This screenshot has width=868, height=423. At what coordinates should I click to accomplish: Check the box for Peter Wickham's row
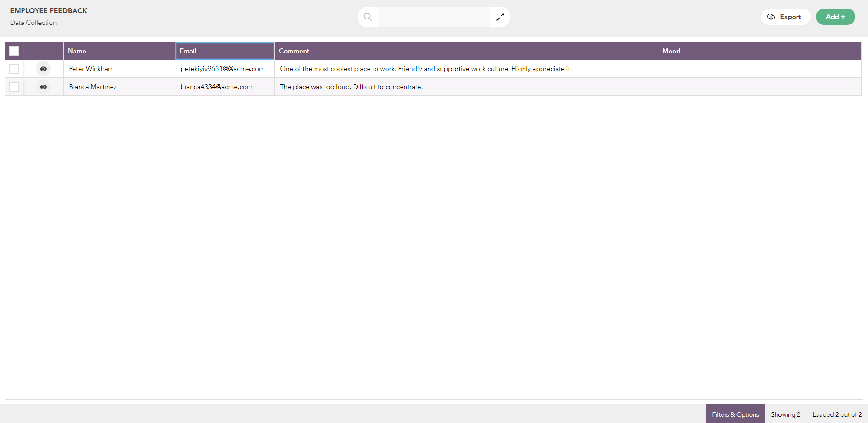point(14,69)
